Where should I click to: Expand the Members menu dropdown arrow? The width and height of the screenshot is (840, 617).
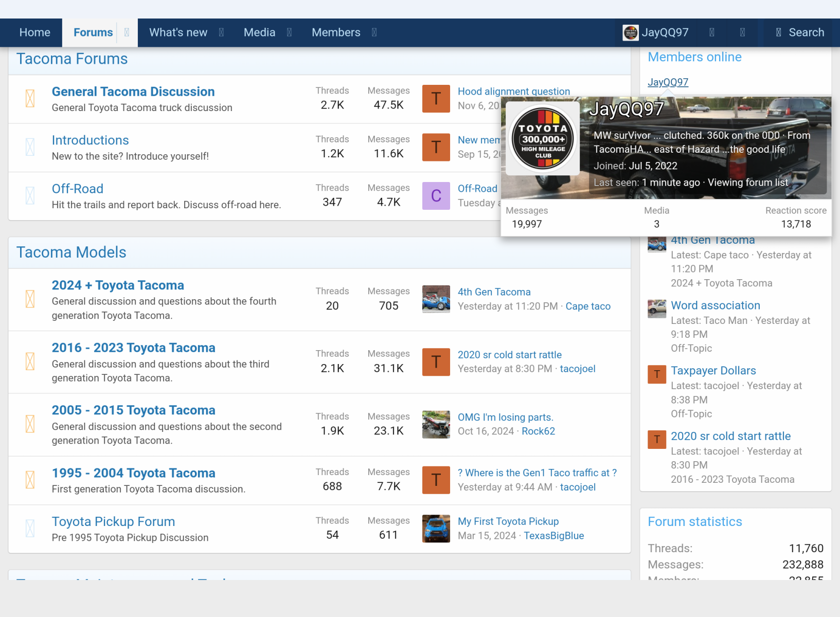tap(374, 32)
